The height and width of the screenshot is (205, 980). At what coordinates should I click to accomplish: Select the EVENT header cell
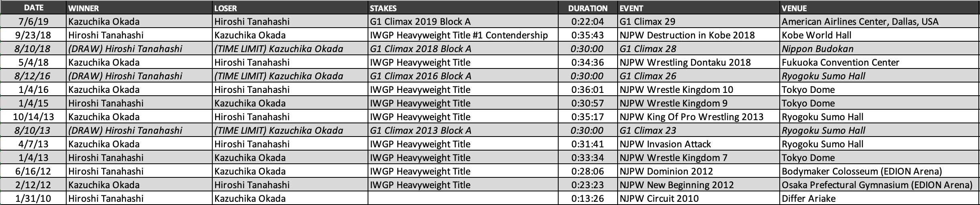[699, 8]
